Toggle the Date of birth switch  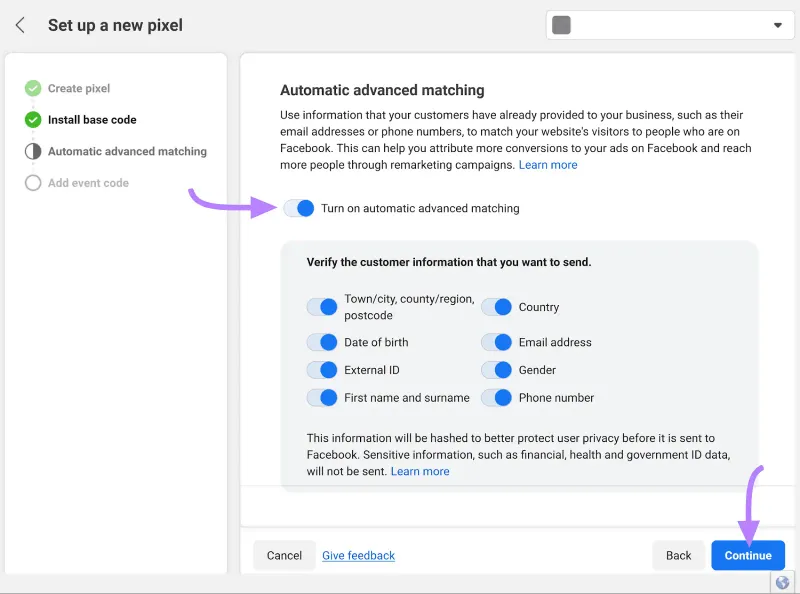click(x=322, y=342)
